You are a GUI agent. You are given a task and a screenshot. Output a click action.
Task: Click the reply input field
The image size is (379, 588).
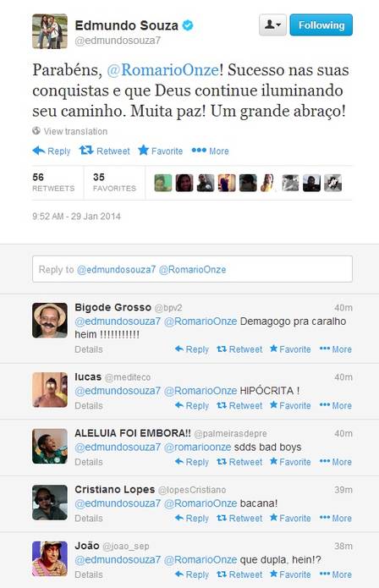point(192,269)
